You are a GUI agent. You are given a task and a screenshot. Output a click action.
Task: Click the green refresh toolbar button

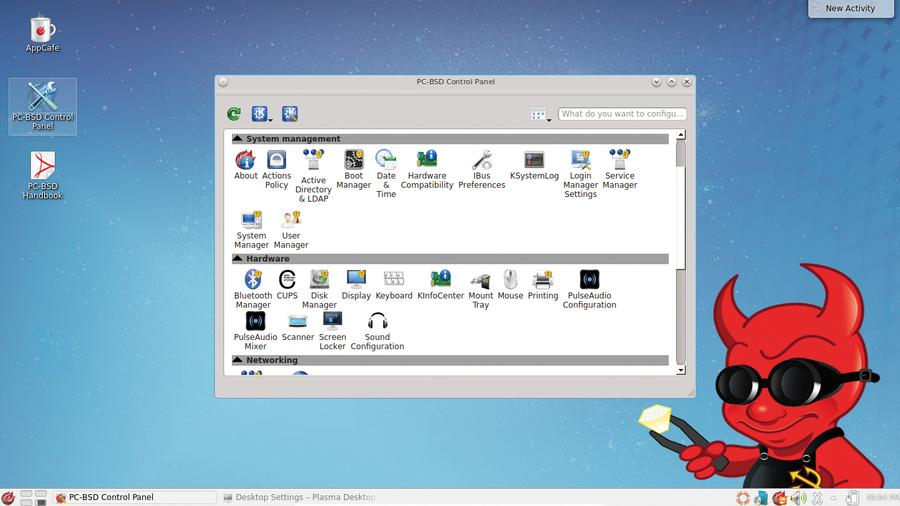point(234,114)
